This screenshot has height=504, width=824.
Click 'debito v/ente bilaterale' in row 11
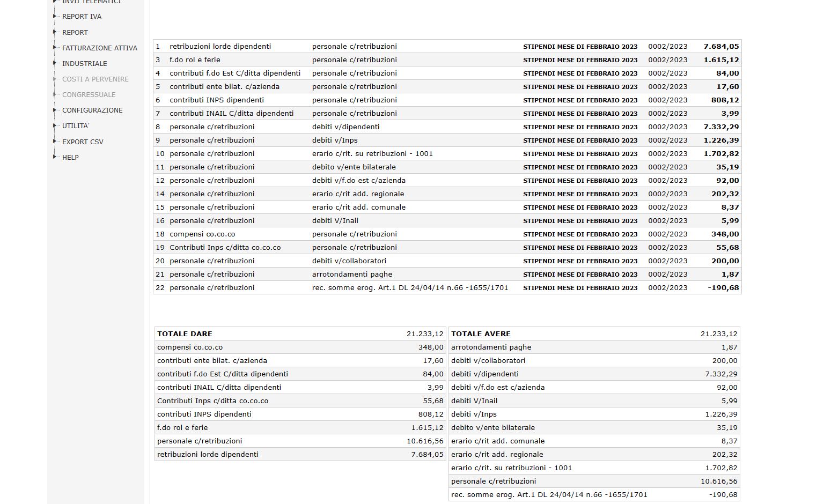[354, 167]
